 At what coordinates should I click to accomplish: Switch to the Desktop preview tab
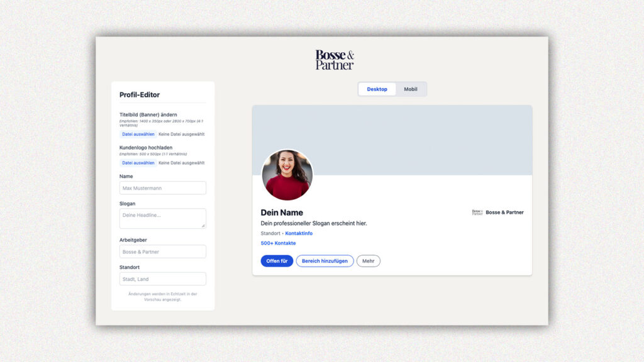point(377,89)
